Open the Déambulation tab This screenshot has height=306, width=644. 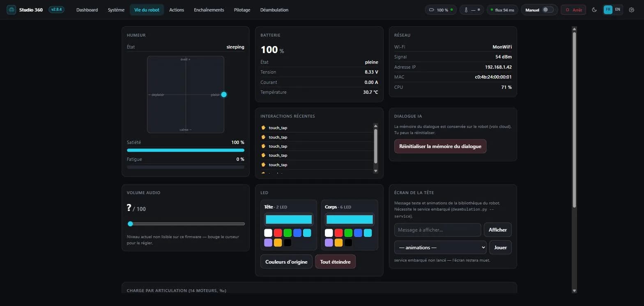[x=274, y=10]
